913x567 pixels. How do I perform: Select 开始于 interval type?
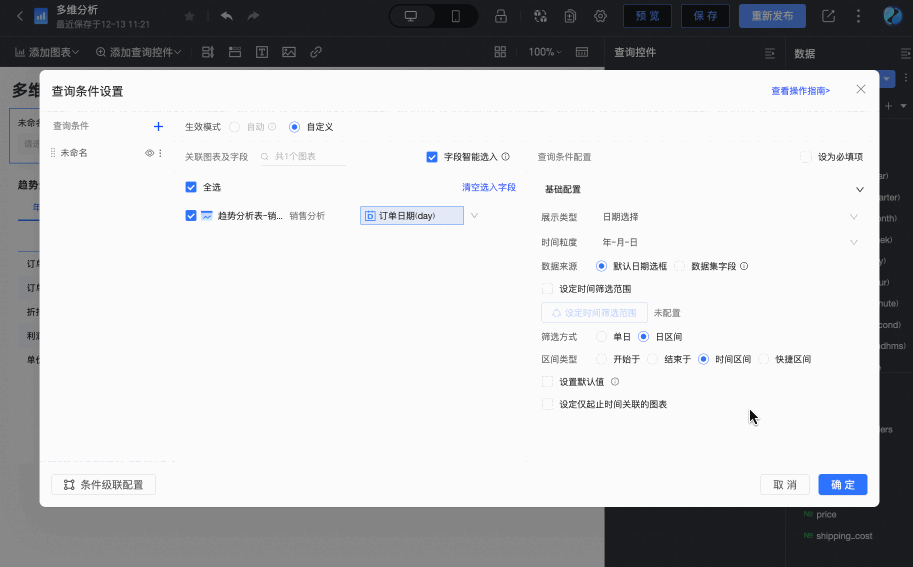[x=601, y=359]
